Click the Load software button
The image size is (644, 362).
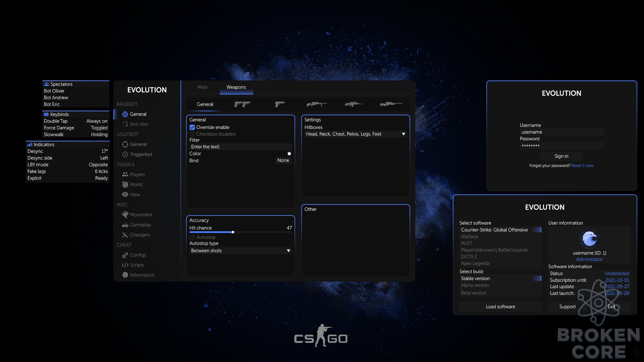[500, 307]
